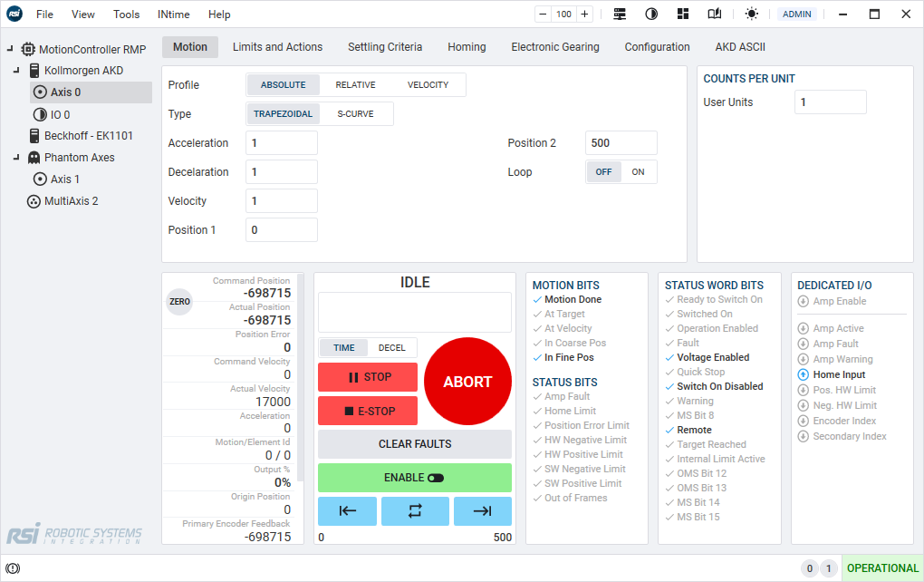Click the Position 1 input field
Image resolution: width=924 pixels, height=582 pixels.
pos(282,229)
